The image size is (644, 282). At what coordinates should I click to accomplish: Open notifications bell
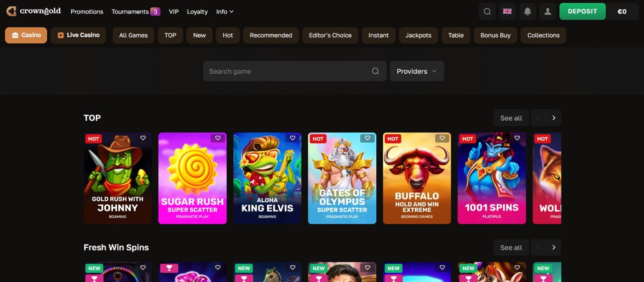click(x=527, y=11)
